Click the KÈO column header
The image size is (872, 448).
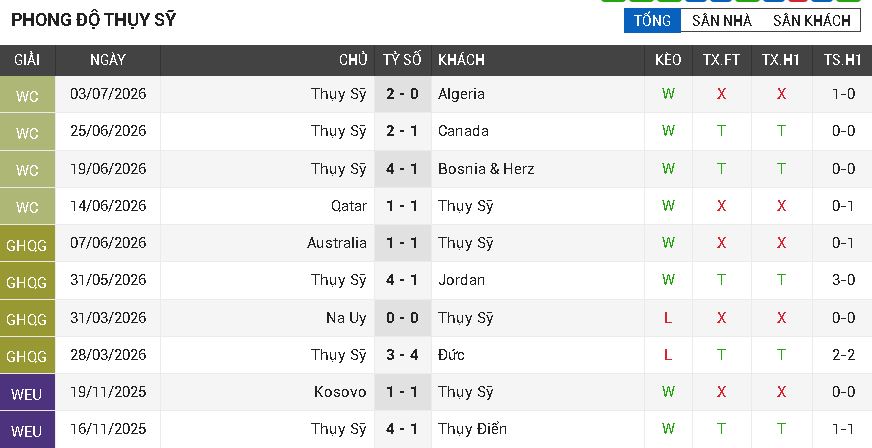668,60
